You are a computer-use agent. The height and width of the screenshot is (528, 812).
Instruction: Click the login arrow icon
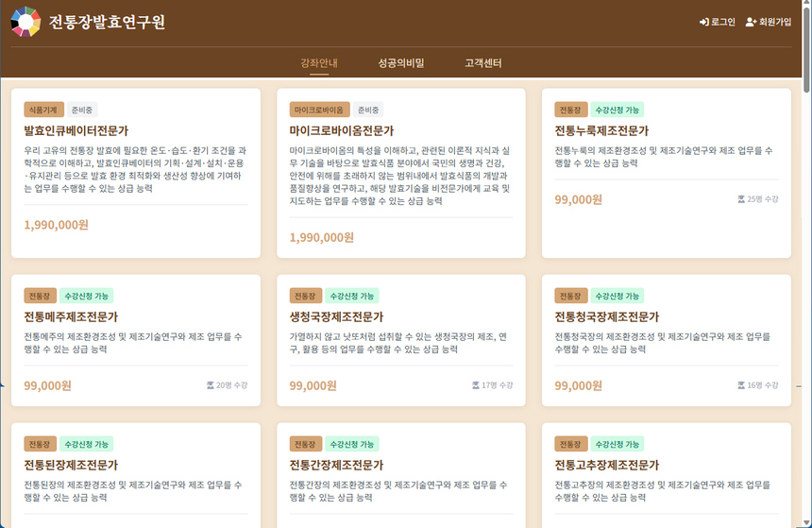tap(703, 22)
